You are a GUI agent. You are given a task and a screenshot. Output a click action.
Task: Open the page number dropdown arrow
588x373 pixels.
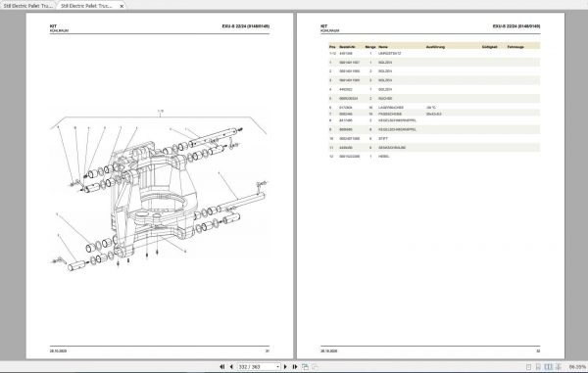pyautogui.click(x=277, y=367)
